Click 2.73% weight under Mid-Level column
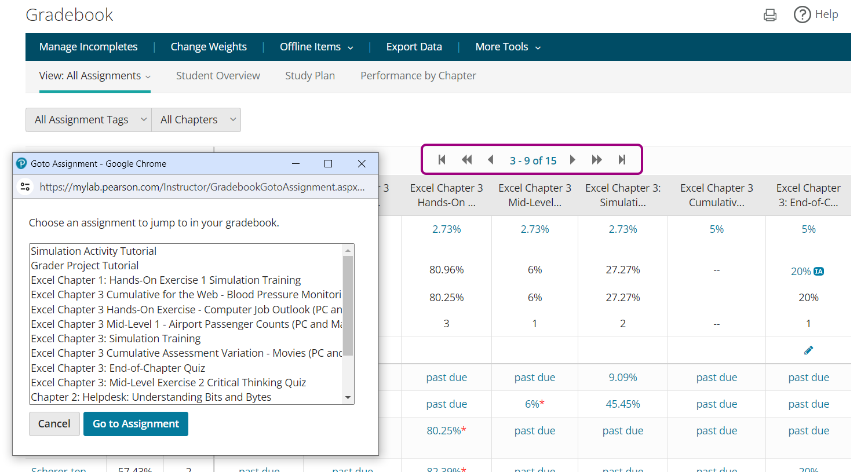 pyautogui.click(x=535, y=229)
